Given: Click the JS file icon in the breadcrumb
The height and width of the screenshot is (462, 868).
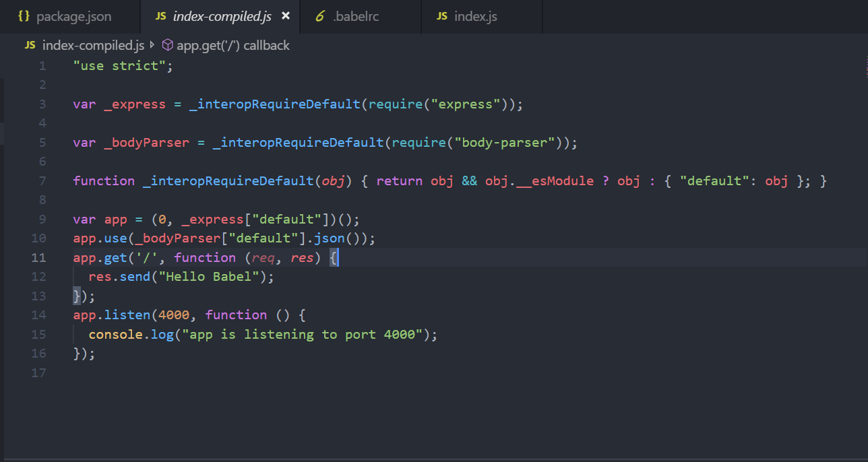Looking at the screenshot, I should click(30, 45).
